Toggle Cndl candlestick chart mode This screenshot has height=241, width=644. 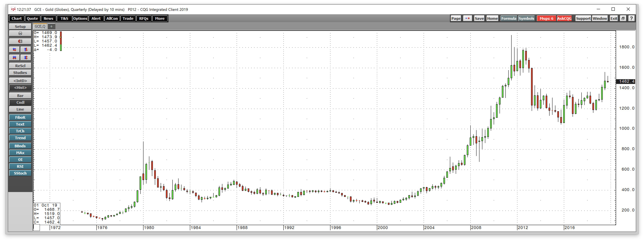(20, 102)
